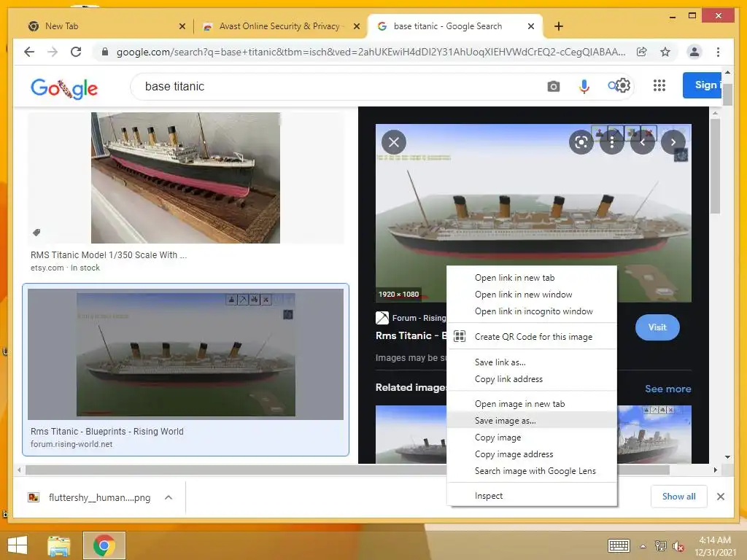Click Chrome icon on taskbar
Image resolution: width=747 pixels, height=560 pixels.
pyautogui.click(x=104, y=545)
